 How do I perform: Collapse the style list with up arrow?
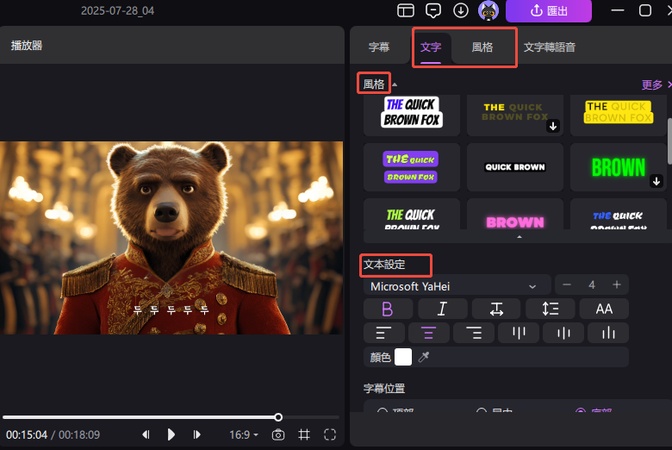[519, 237]
